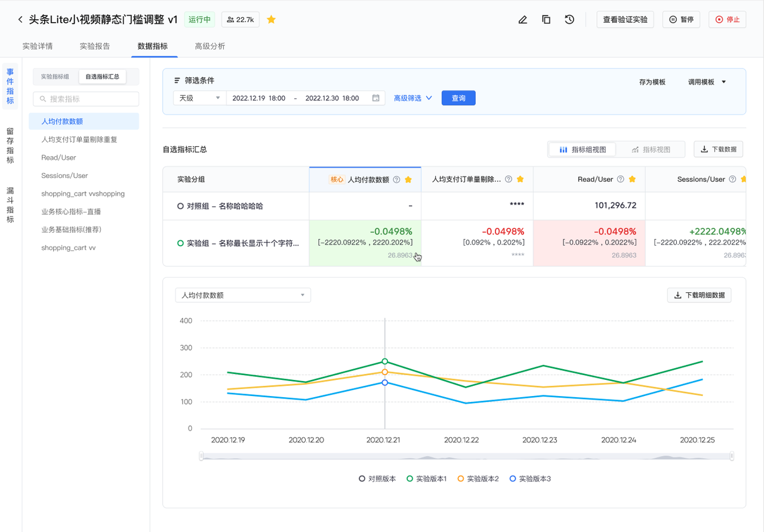
Task: Click left handle of chart range slider
Action: [x=202, y=456]
